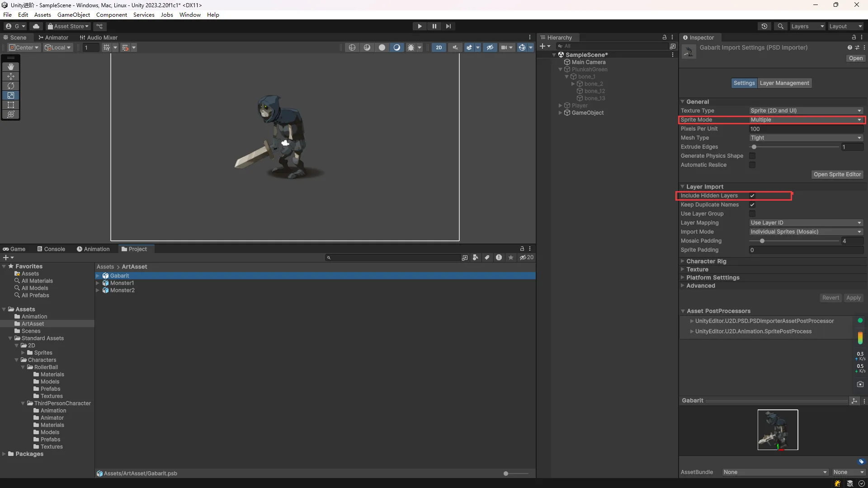
Task: Open the GameObject menu
Action: pyautogui.click(x=73, y=14)
